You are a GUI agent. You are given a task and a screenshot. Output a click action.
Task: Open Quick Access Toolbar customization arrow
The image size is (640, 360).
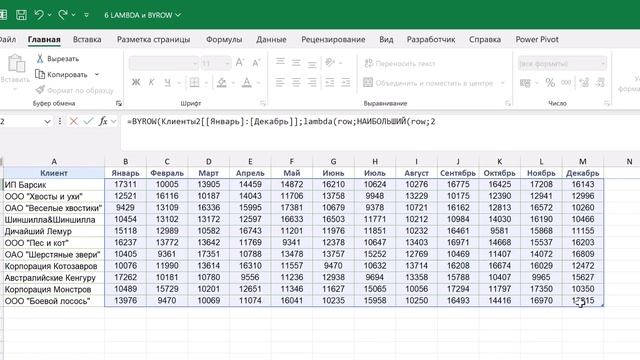coord(87,16)
